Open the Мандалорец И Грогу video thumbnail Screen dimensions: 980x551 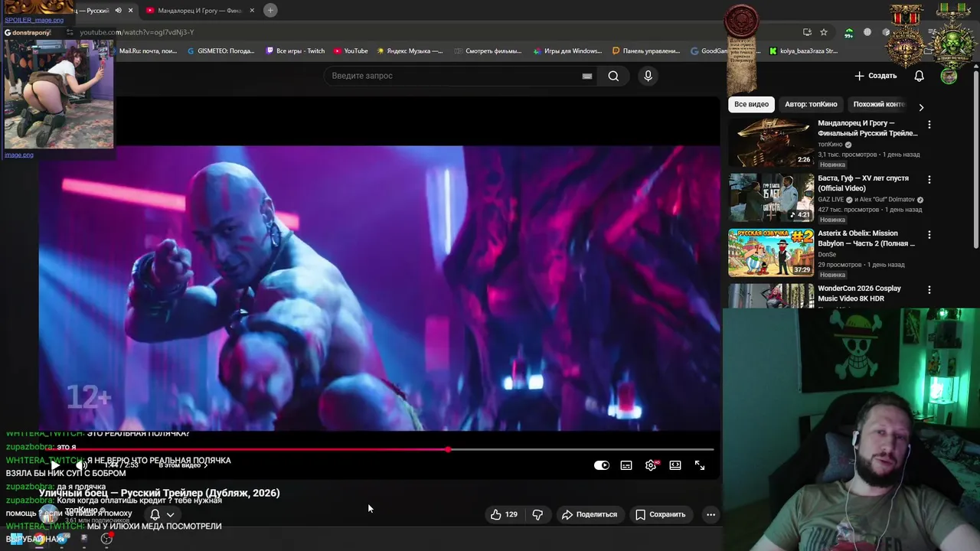click(771, 142)
